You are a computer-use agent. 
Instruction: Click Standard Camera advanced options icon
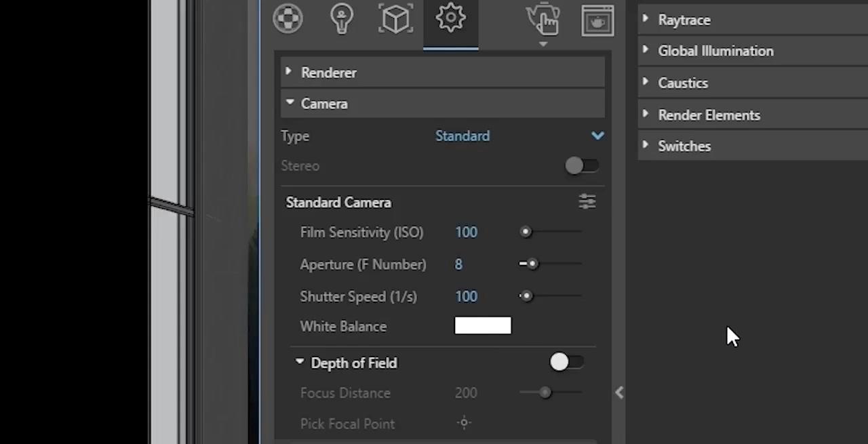pos(587,202)
